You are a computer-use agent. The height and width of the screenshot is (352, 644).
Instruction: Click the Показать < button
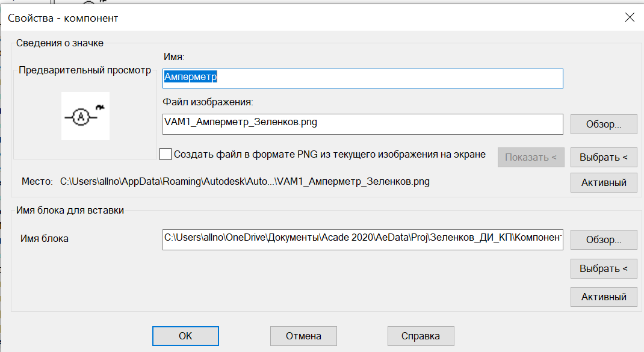pos(530,157)
